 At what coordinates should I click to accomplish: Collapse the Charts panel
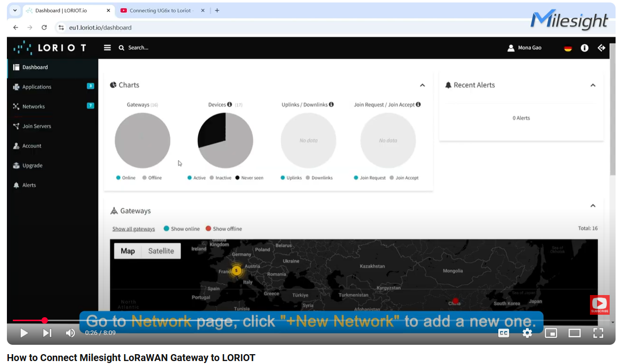[422, 85]
